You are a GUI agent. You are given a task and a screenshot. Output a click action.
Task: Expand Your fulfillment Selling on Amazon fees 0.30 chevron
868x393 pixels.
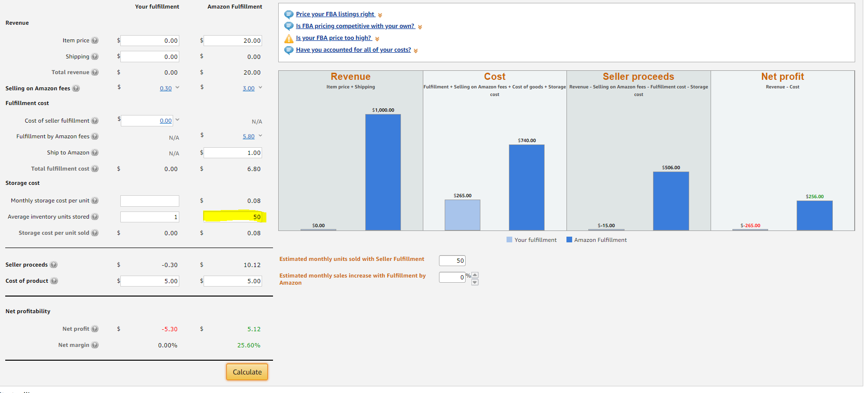point(177,87)
